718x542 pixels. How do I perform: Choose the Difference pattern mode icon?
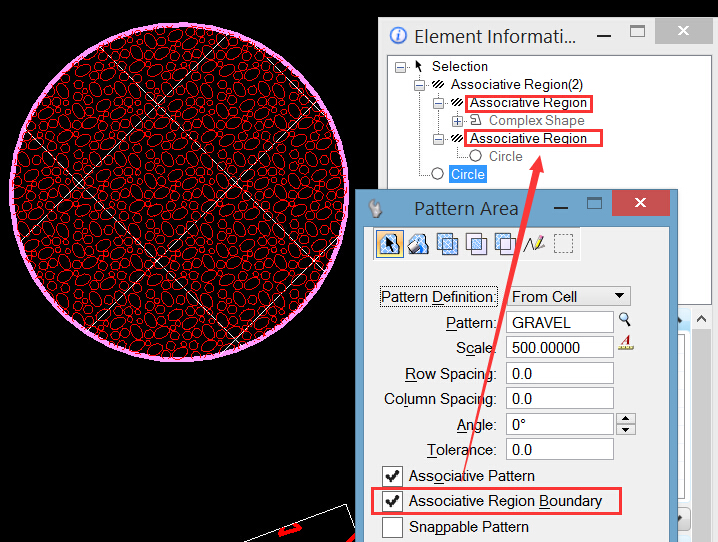tap(505, 244)
